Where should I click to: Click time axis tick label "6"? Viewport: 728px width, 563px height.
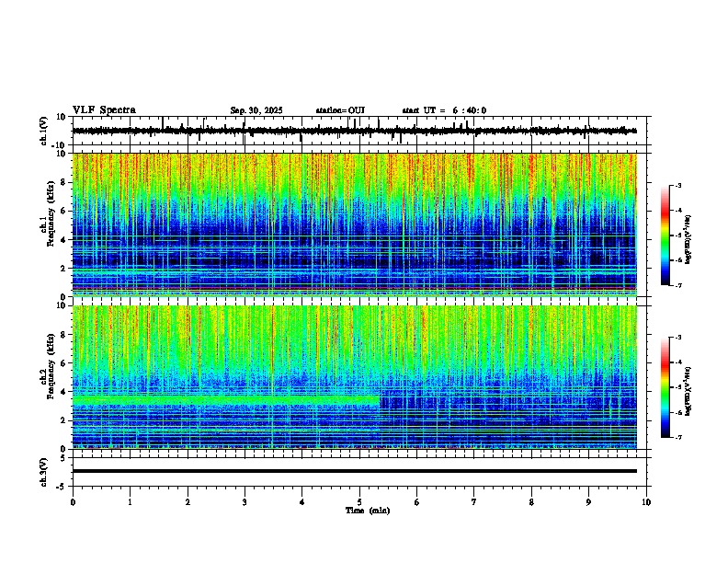pyautogui.click(x=416, y=502)
